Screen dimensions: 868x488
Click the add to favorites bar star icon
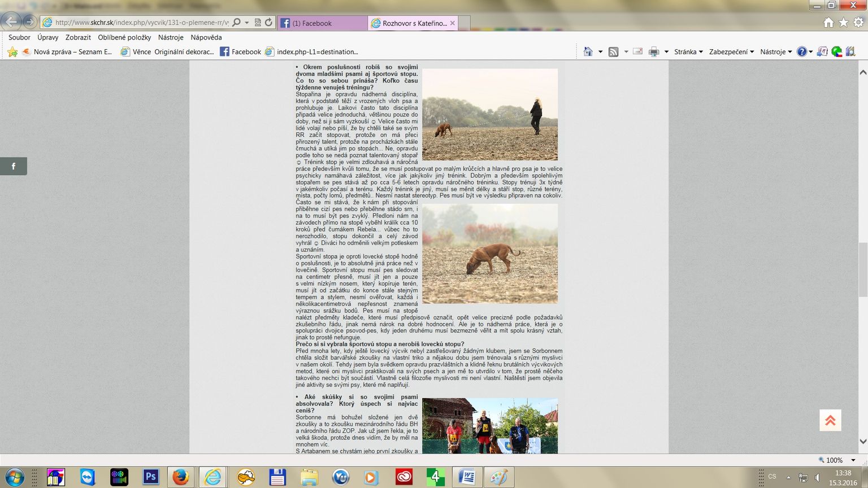click(12, 52)
